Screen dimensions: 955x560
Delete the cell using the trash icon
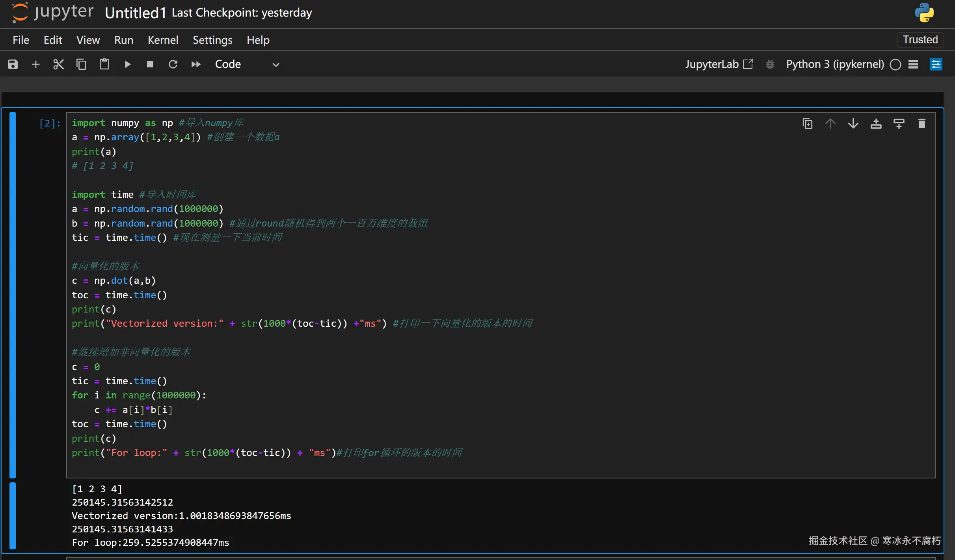(x=921, y=124)
